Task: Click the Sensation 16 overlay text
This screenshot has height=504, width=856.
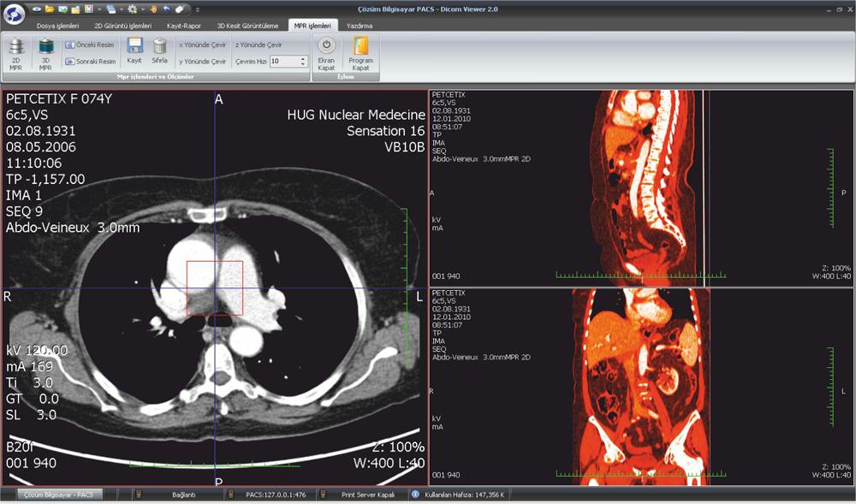Action: tap(385, 131)
